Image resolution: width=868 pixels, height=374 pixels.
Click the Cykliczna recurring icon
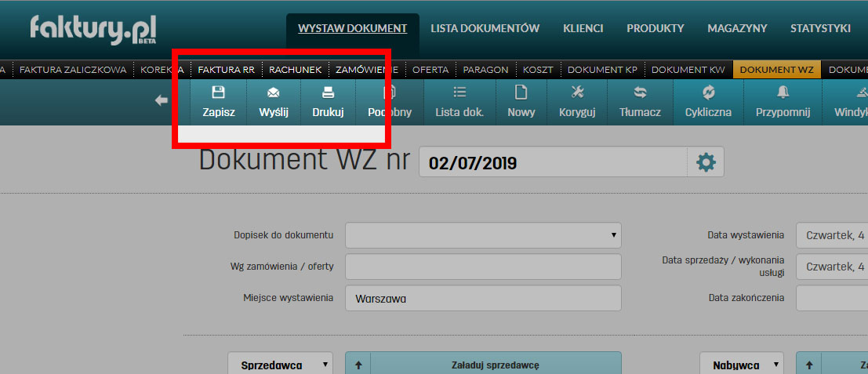(x=709, y=92)
